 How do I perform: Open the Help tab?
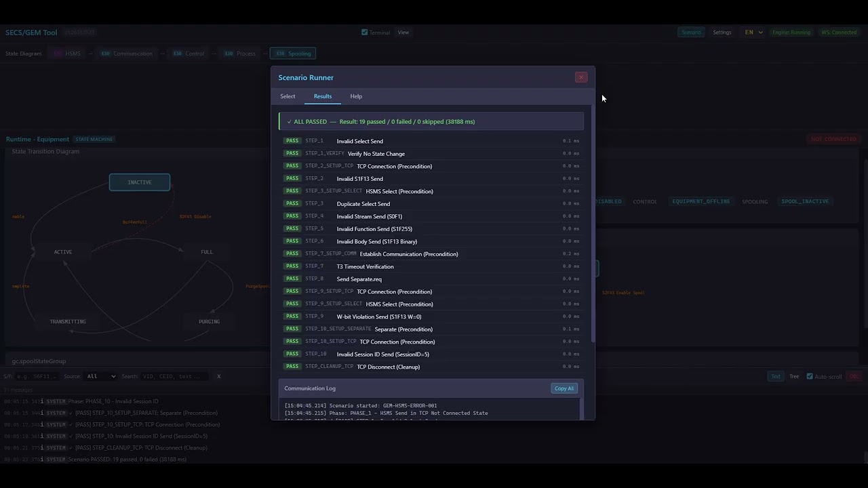(356, 96)
